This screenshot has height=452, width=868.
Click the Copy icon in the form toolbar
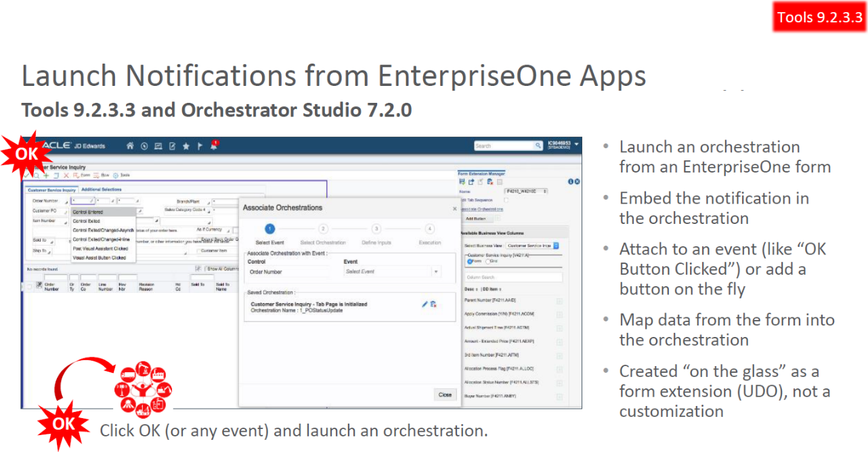click(56, 175)
